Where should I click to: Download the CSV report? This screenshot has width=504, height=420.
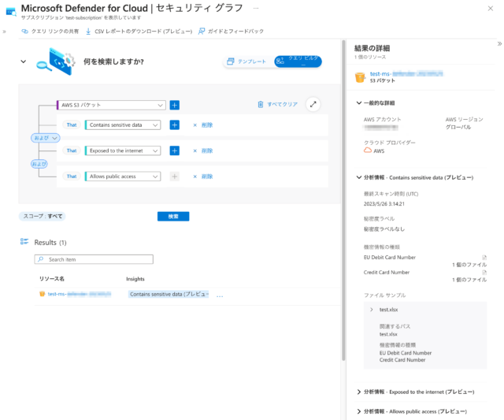point(139,32)
